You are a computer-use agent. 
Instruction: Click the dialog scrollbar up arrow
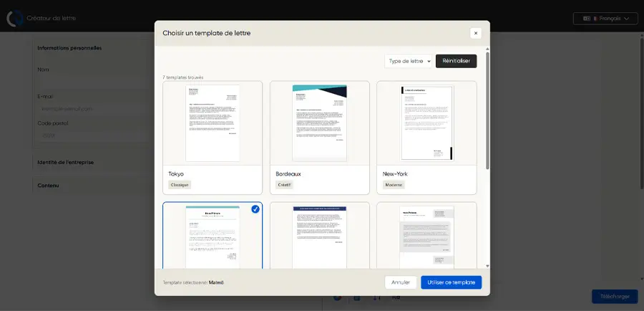point(487,49)
